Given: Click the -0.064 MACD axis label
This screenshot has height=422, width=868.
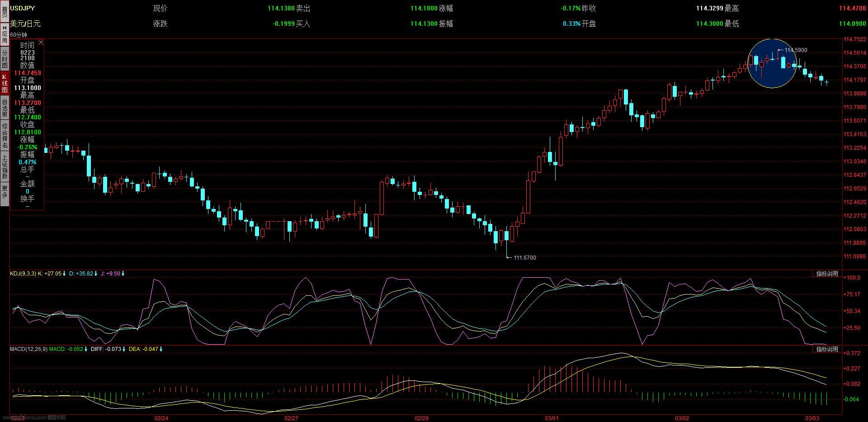Looking at the screenshot, I should pyautogui.click(x=852, y=399).
